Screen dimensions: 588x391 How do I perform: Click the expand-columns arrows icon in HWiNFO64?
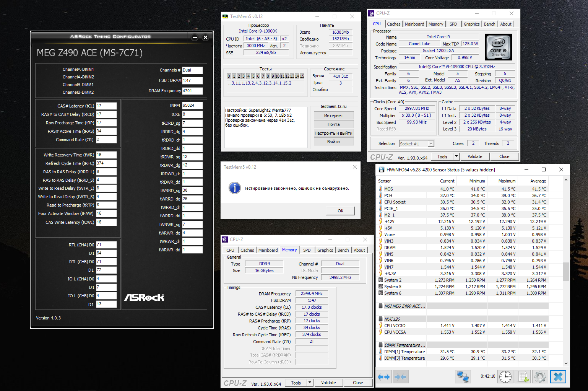click(x=384, y=377)
